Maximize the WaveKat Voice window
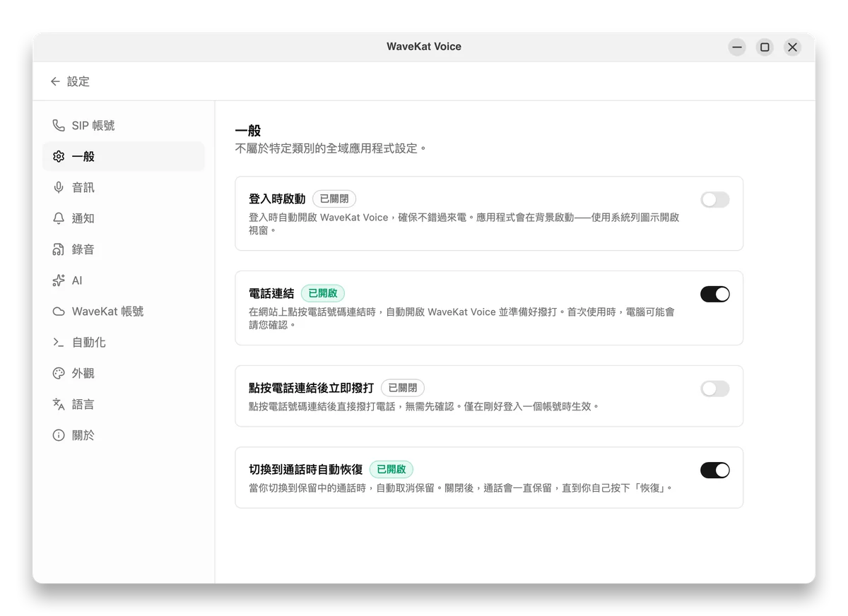This screenshot has width=848, height=616. pyautogui.click(x=765, y=47)
